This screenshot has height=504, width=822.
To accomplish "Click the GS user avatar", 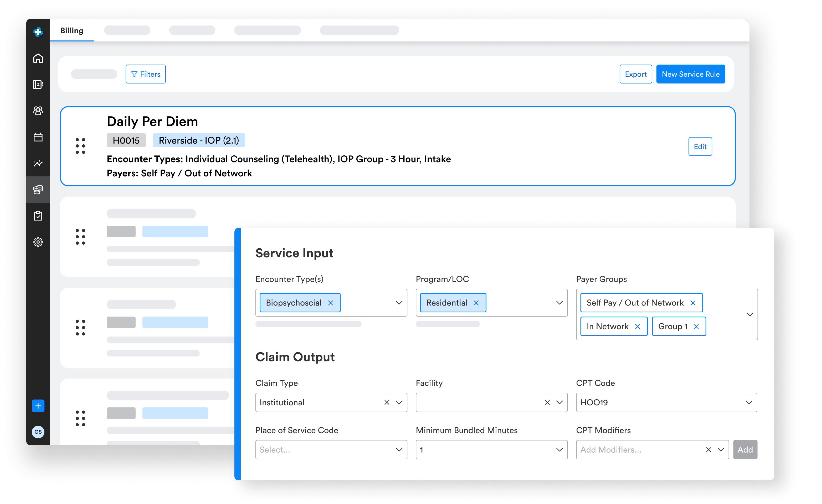I will click(x=38, y=432).
